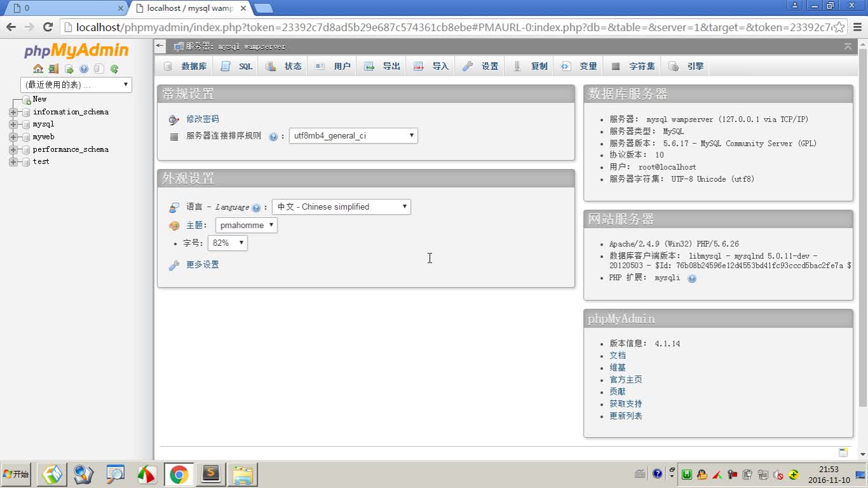Click the MySQL documentation page icon in sidebar
868x488 pixels.
pyautogui.click(x=99, y=69)
